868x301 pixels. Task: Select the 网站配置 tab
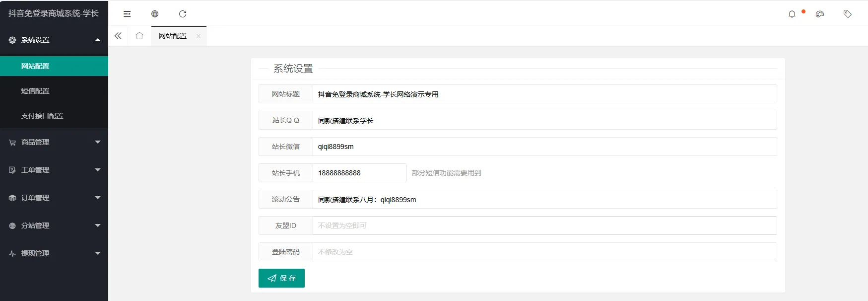(173, 36)
